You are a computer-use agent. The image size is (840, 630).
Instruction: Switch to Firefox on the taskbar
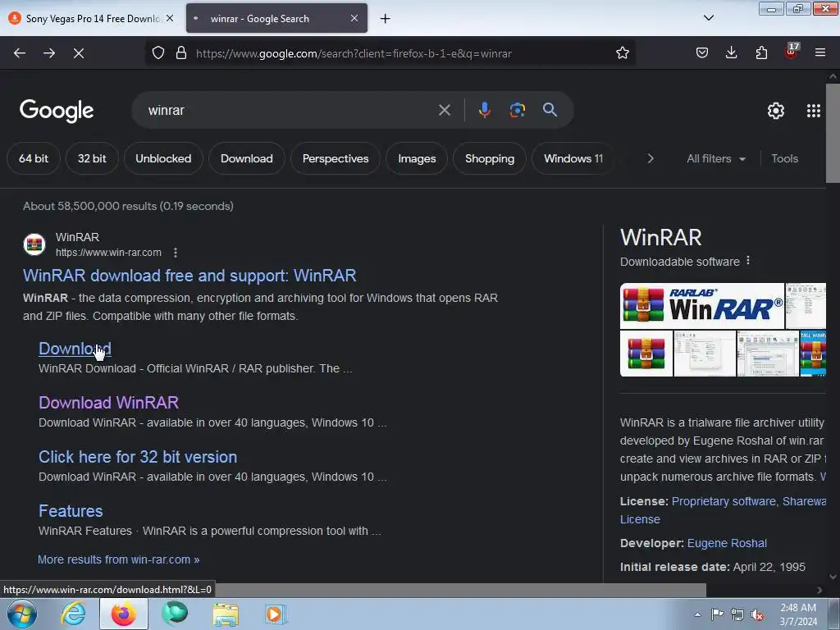[123, 614]
